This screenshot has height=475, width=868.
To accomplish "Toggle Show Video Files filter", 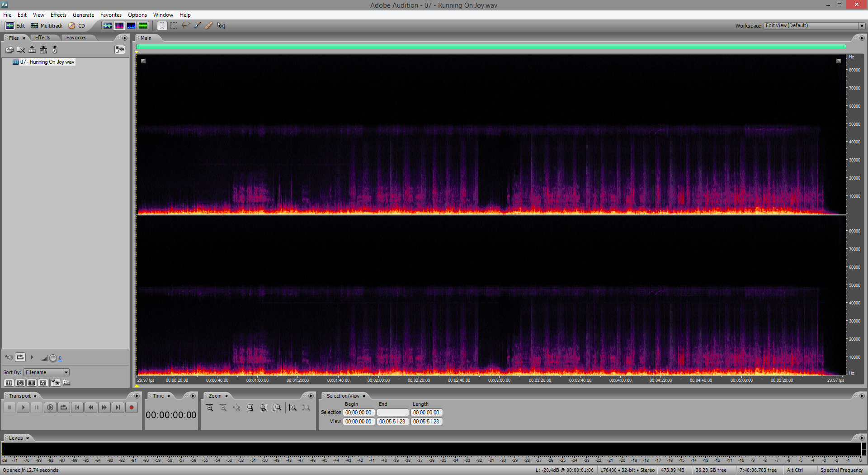I will click(x=32, y=383).
